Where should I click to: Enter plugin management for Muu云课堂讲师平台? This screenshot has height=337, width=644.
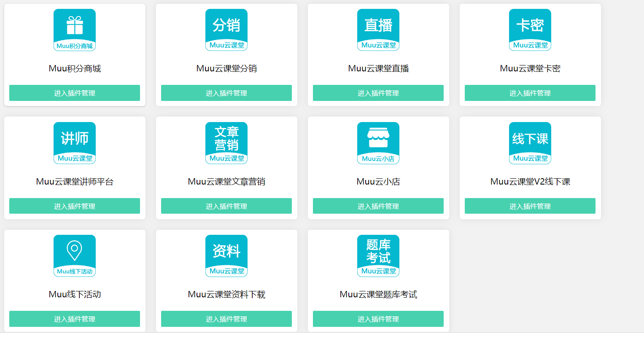[75, 206]
